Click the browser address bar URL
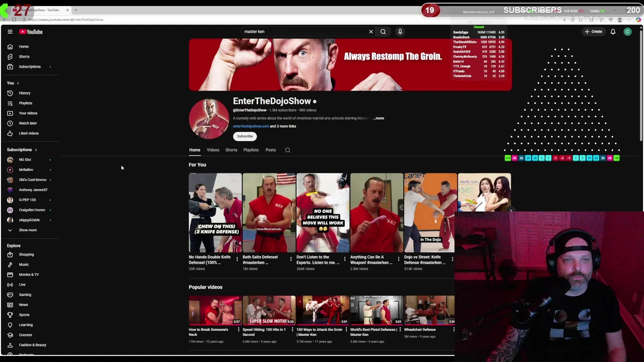The width and height of the screenshot is (644, 362). (x=66, y=20)
